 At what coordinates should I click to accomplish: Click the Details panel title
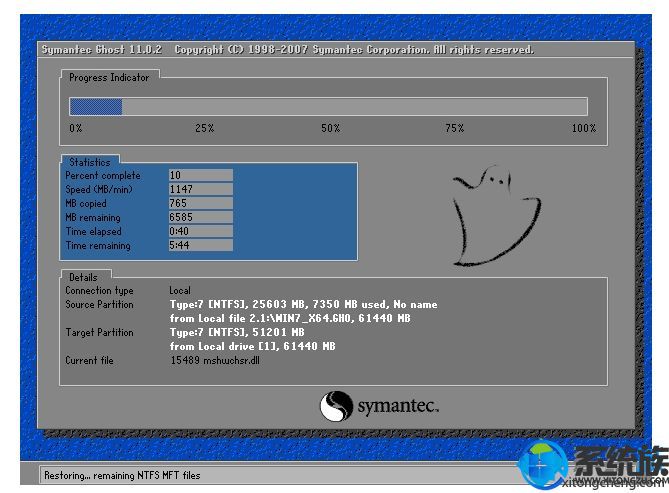[83, 277]
